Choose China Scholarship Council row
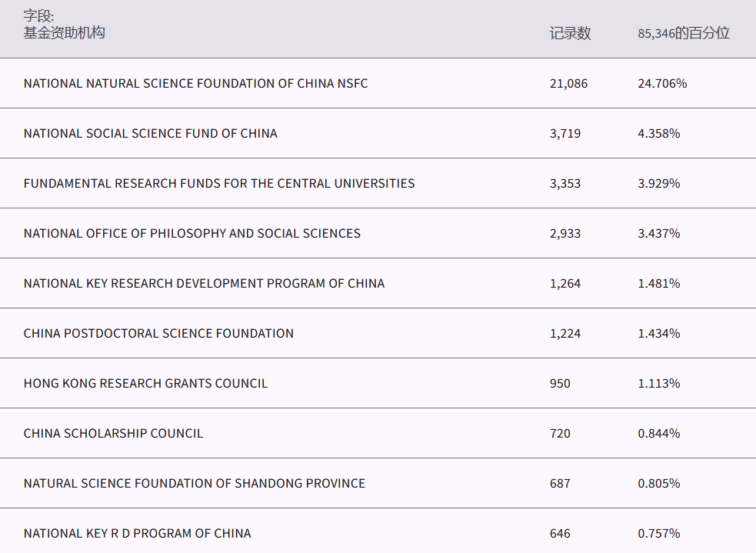 (113, 433)
